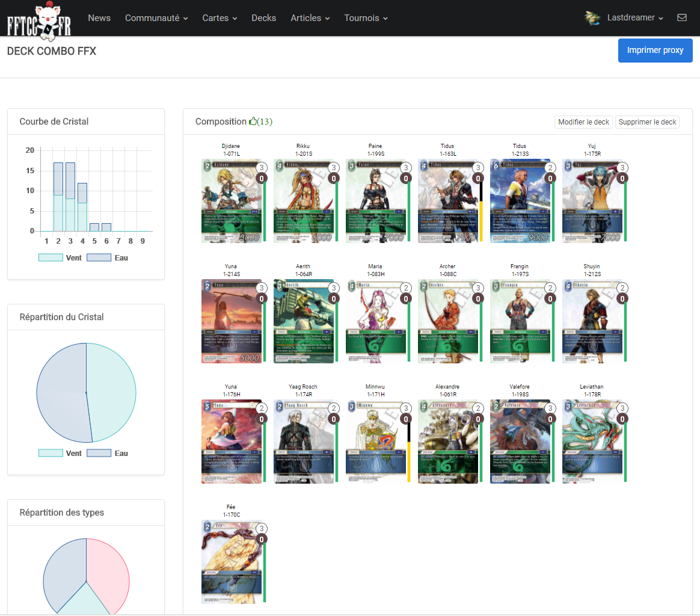Open the Shuyin 1-212S card image
Viewport: 700px width, 616px height.
click(x=592, y=321)
